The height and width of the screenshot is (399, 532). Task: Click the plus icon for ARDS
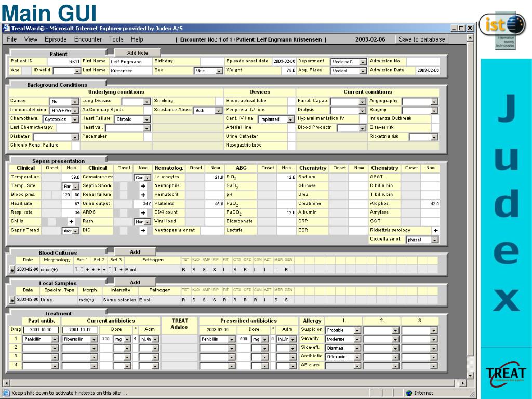point(143,212)
